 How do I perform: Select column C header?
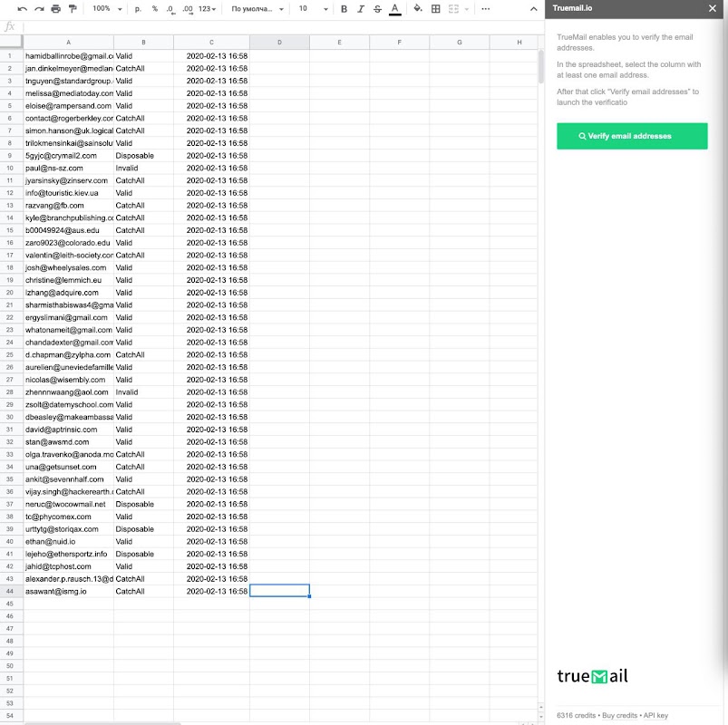[211, 43]
